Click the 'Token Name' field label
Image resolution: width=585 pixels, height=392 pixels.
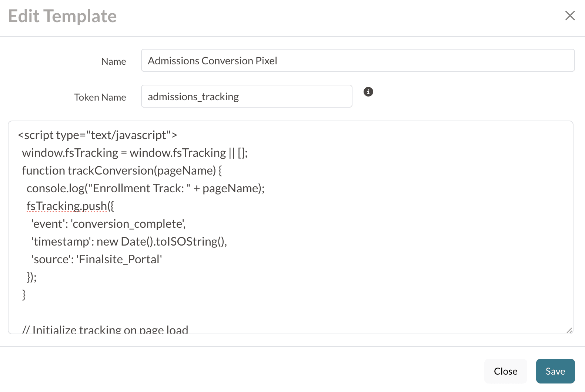[100, 97]
